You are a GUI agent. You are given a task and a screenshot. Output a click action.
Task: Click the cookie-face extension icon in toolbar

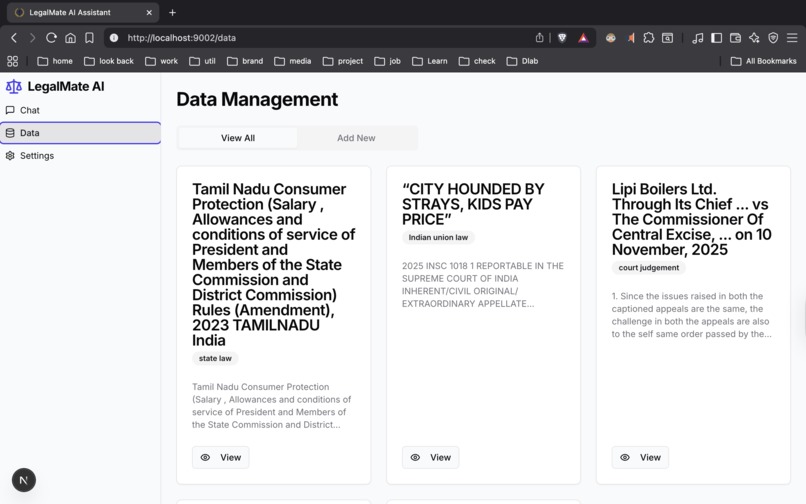point(611,38)
